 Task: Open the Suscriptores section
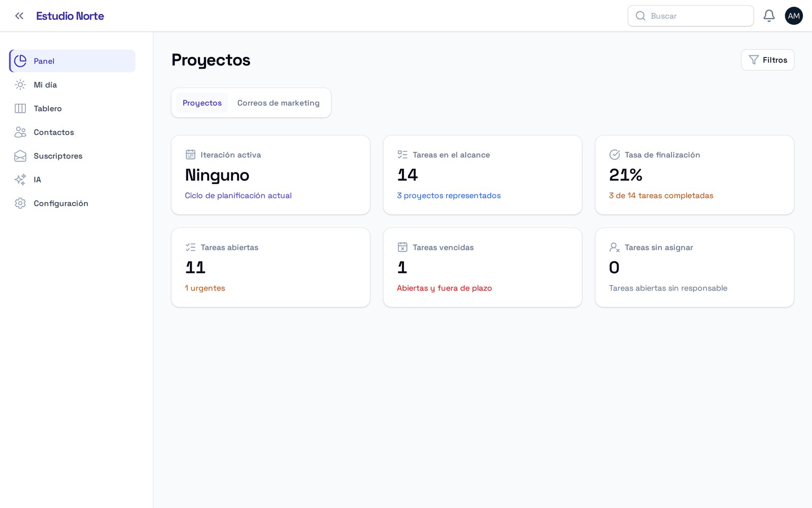72,156
